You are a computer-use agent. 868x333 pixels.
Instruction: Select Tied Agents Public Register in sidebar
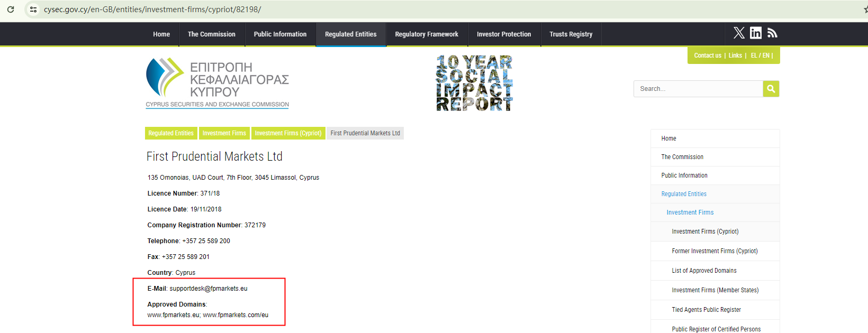715,310
